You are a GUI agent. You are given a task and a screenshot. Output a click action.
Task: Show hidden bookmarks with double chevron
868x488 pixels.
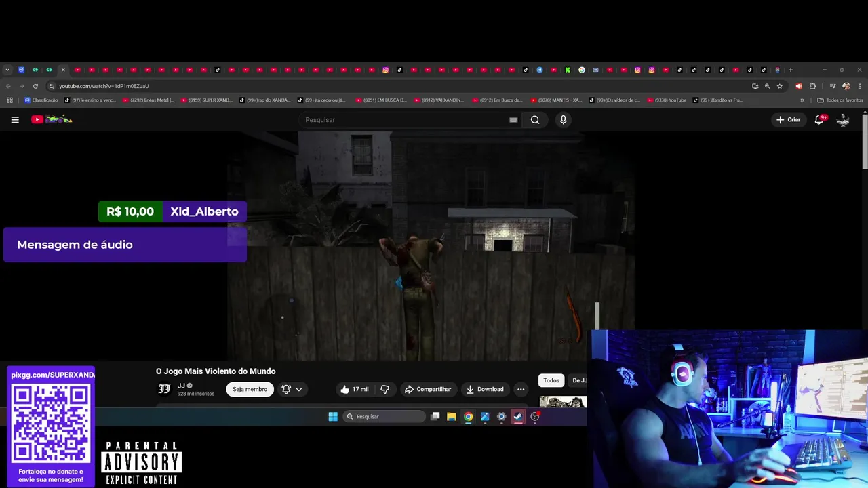coord(802,100)
